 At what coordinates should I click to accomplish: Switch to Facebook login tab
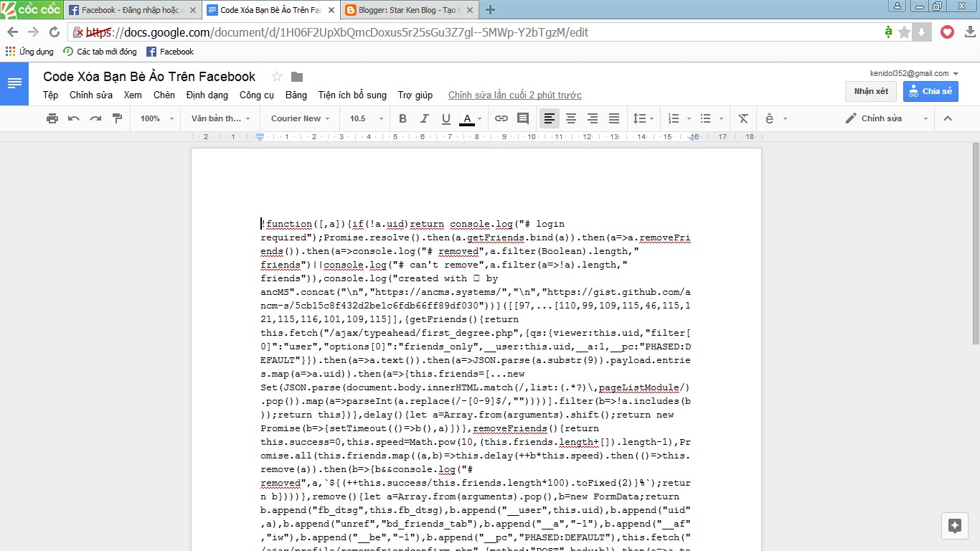(x=132, y=10)
